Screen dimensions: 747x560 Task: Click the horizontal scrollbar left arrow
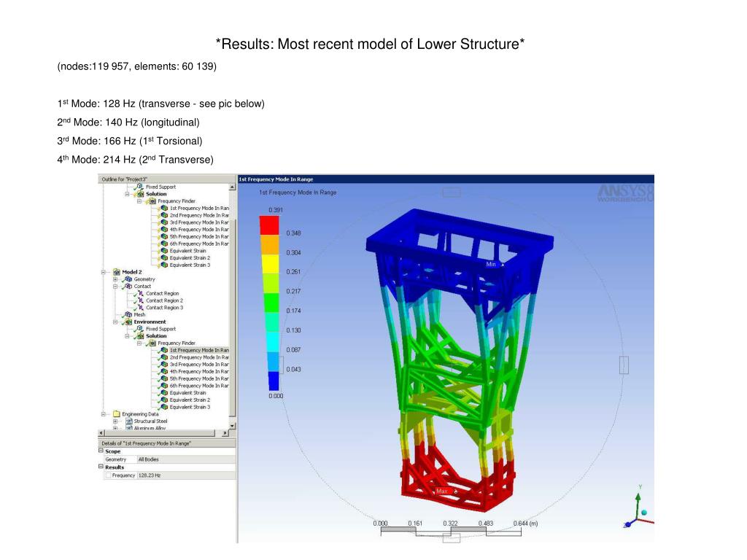point(101,433)
